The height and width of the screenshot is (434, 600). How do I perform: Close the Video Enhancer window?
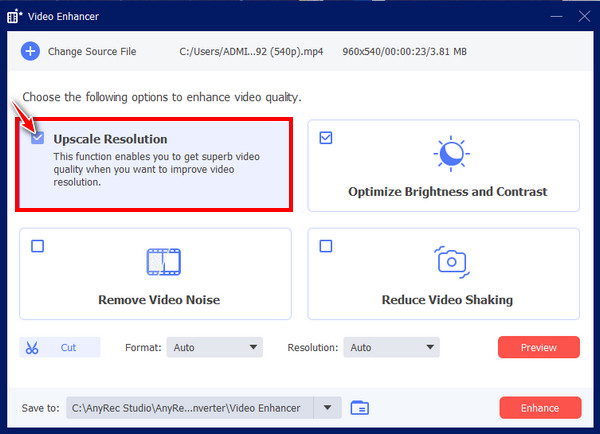(584, 16)
